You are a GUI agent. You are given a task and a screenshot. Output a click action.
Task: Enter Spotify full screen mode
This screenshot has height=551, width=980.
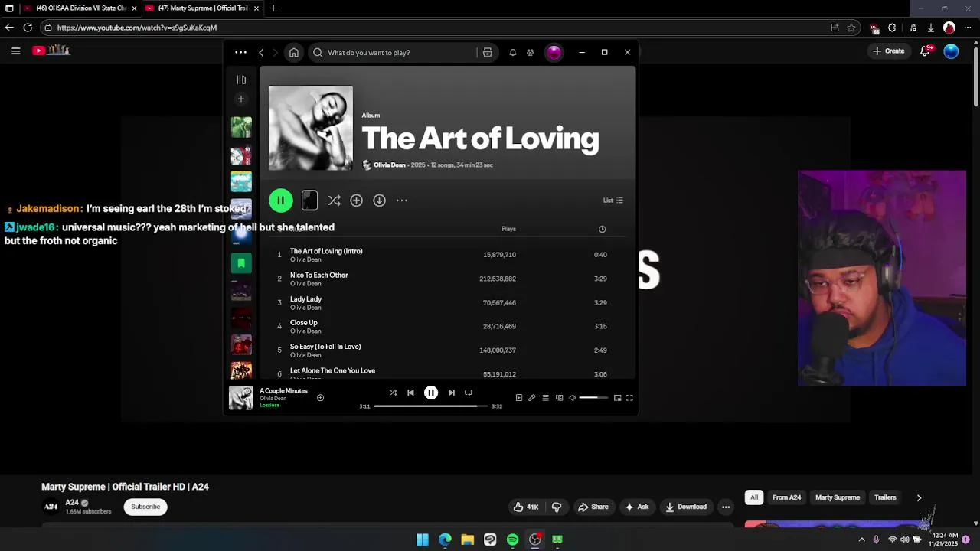tap(629, 398)
